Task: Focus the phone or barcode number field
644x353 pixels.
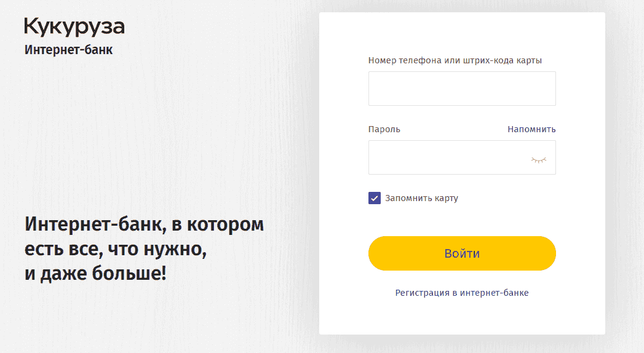Action: (462, 89)
